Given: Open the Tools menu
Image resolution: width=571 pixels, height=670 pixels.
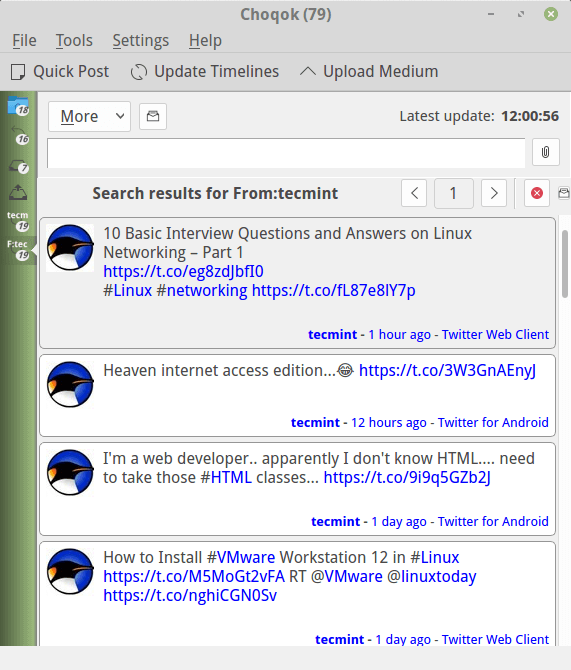Looking at the screenshot, I should click(74, 41).
